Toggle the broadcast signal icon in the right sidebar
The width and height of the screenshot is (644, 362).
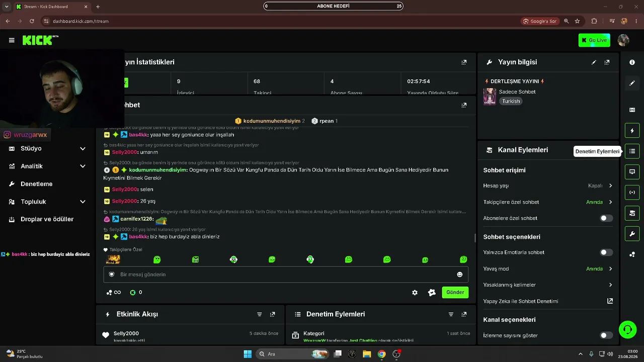click(x=632, y=192)
